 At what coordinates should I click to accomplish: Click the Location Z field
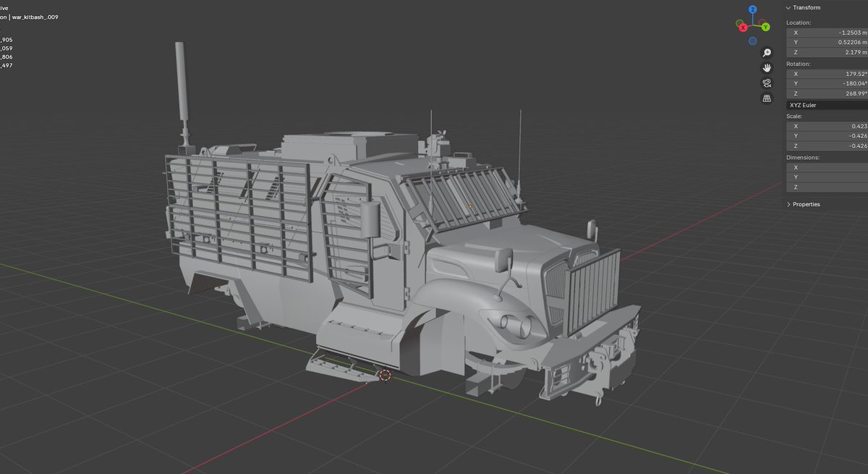(827, 52)
